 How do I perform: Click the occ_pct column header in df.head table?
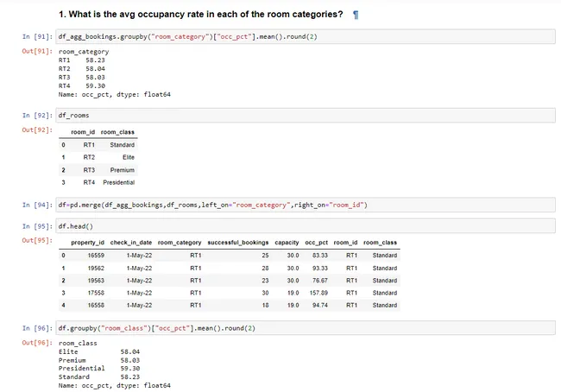[315, 243]
